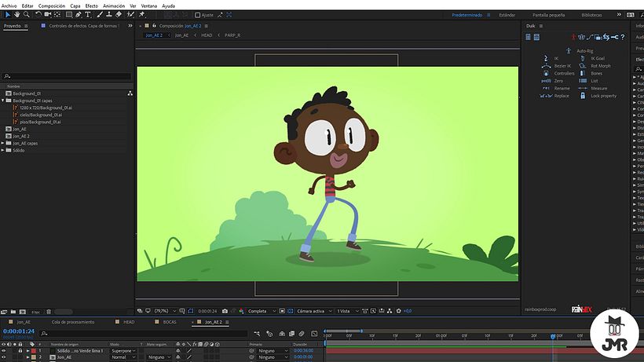Switch to the BOCAS timeline tab
Image resolution: width=644 pixels, height=362 pixels.
tap(170, 322)
